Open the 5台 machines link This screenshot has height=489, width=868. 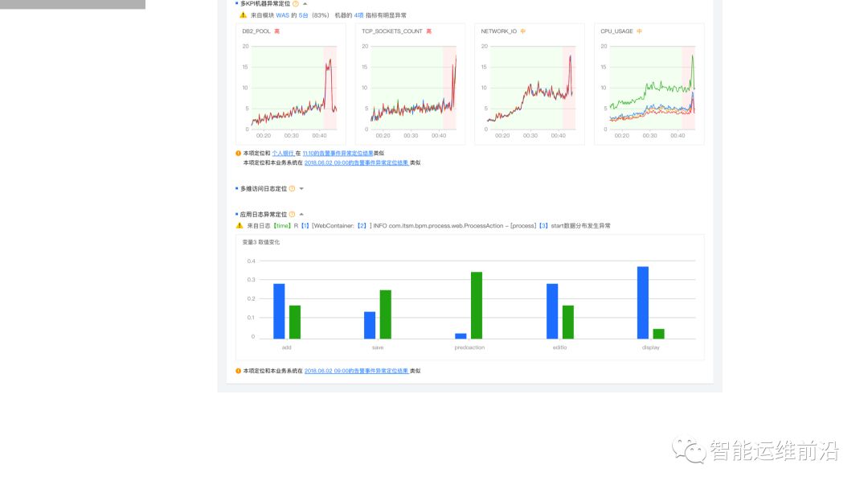(x=303, y=15)
